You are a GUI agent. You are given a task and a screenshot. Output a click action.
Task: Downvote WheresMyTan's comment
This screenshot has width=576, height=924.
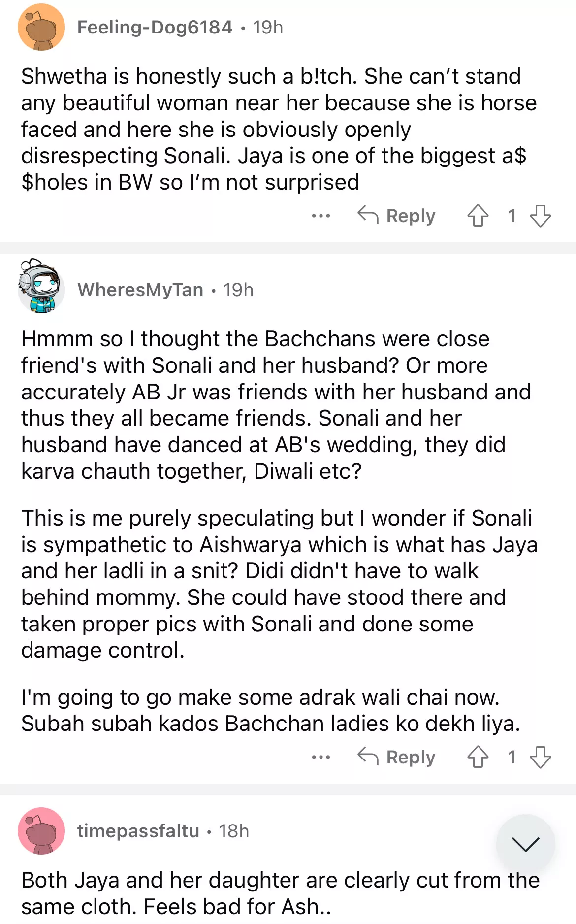540,757
